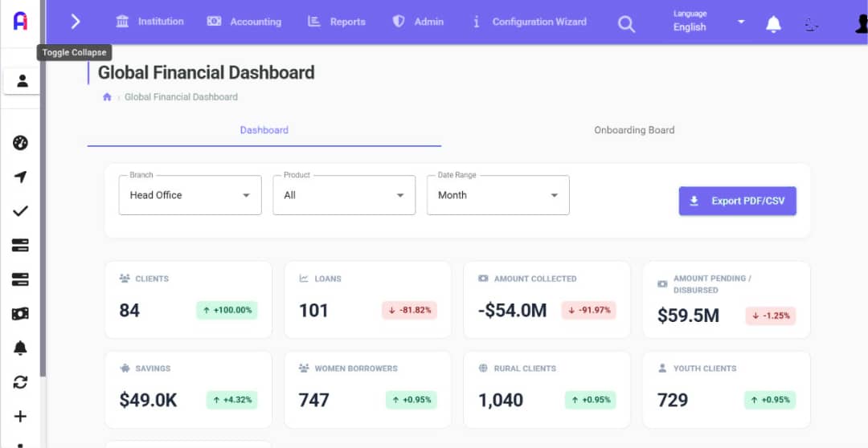868x448 pixels.
Task: Click the Amount Collected money icon
Action: [483, 279]
